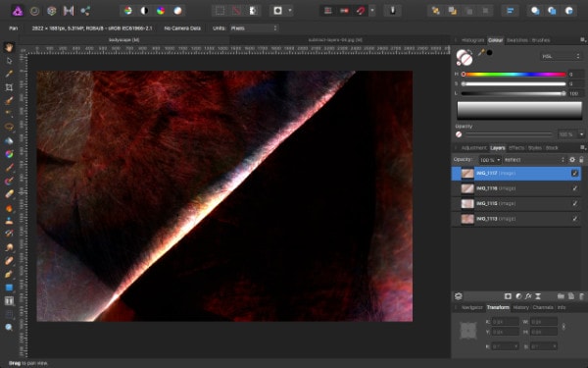588x368 pixels.
Task: Click the black picked-colour swatch beside the eyedropper
Action: point(489,53)
